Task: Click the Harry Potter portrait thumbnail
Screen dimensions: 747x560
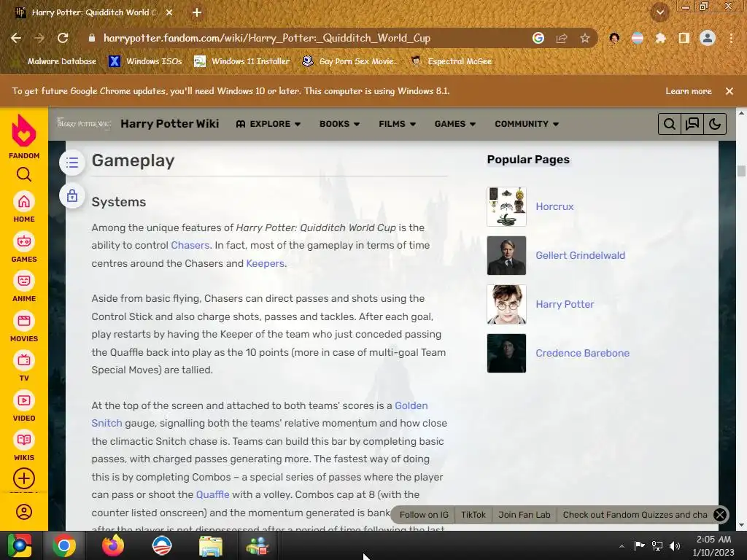Action: (x=506, y=304)
